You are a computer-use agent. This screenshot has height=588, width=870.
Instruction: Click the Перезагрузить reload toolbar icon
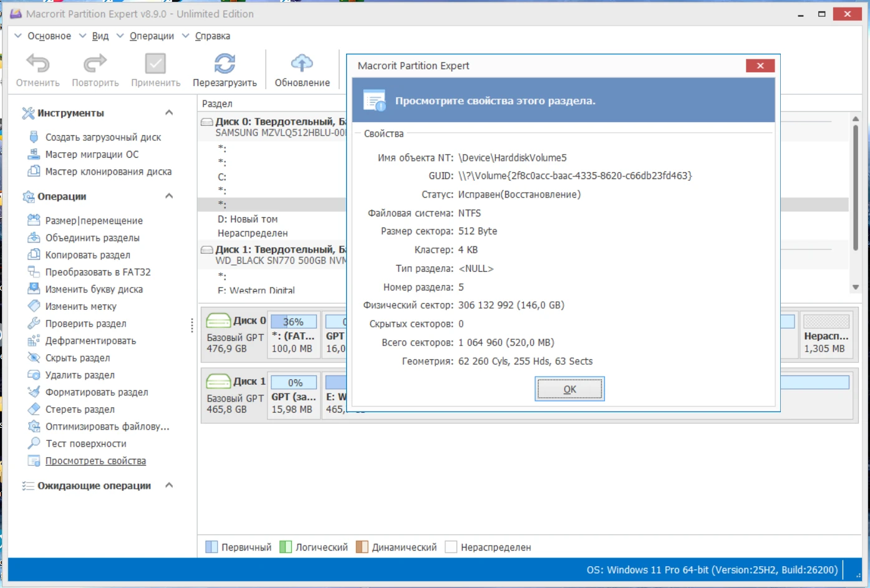225,64
